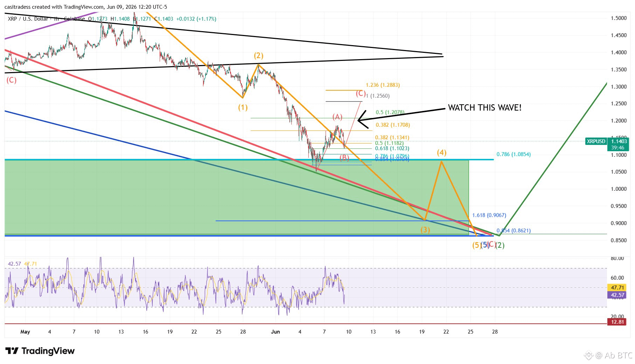635x364 pixels.
Task: Click the red (C) label at far left
Action: pos(12,80)
